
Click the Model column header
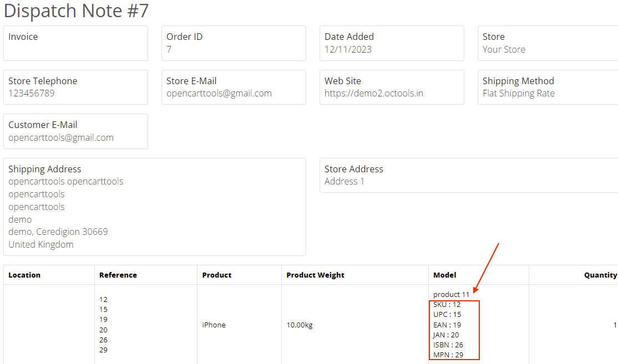click(x=444, y=275)
